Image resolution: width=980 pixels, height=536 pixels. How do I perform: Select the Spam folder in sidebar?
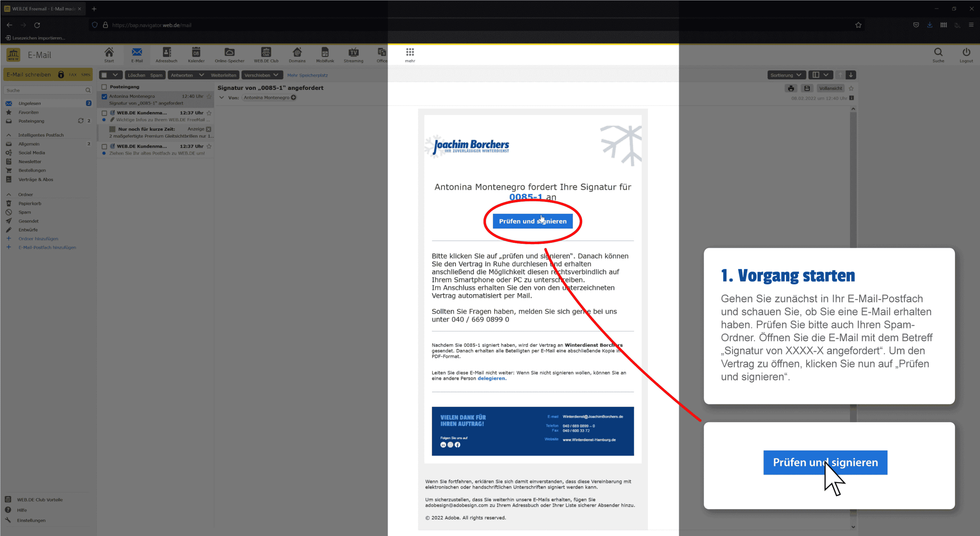(x=25, y=212)
